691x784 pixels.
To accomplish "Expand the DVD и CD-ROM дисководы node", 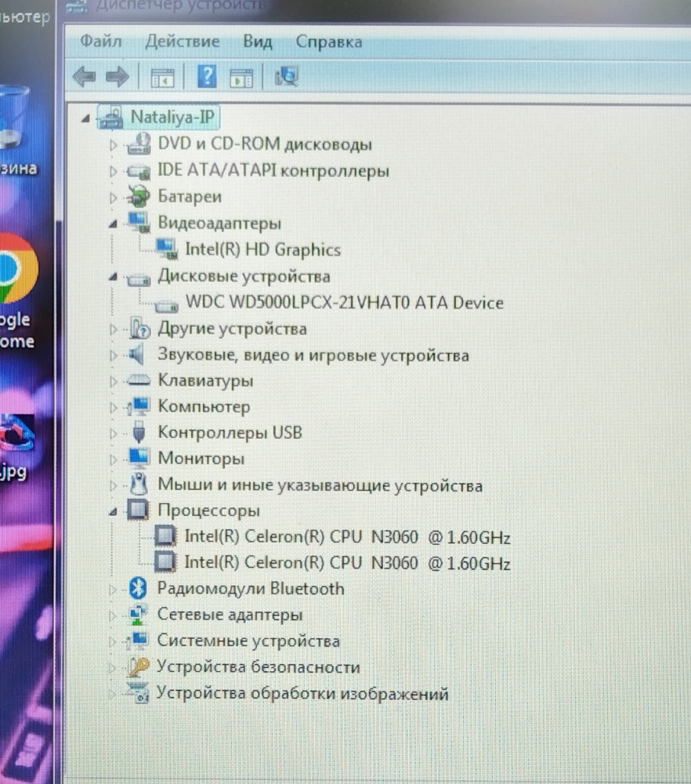I will (x=114, y=145).
